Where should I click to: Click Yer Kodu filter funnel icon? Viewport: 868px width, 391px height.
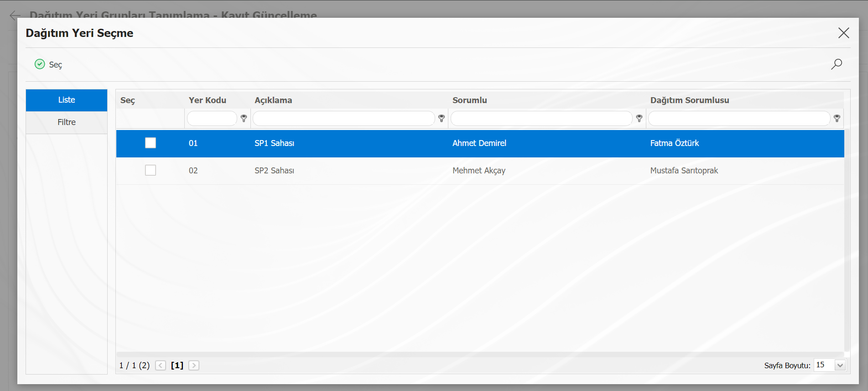tap(244, 118)
